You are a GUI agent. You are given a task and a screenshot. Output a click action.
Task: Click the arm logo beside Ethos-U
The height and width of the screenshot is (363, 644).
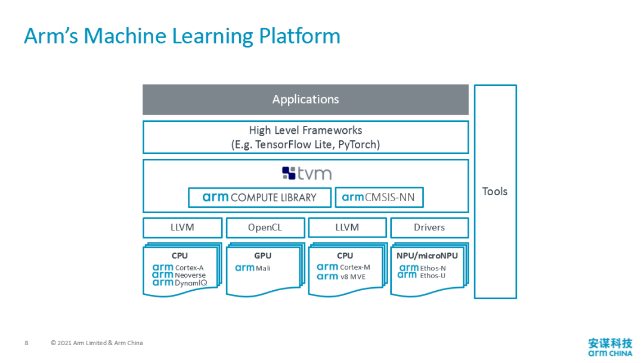coord(407,275)
